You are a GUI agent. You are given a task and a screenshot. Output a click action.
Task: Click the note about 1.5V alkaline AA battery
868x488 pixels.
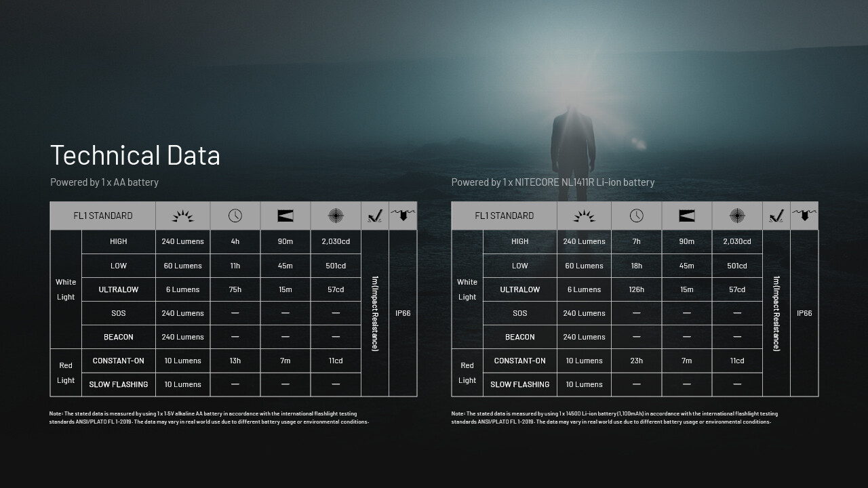pos(209,418)
